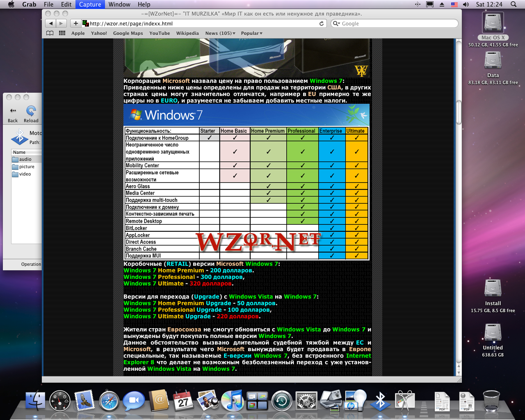Launch iTunes from the dock

pos(232,401)
